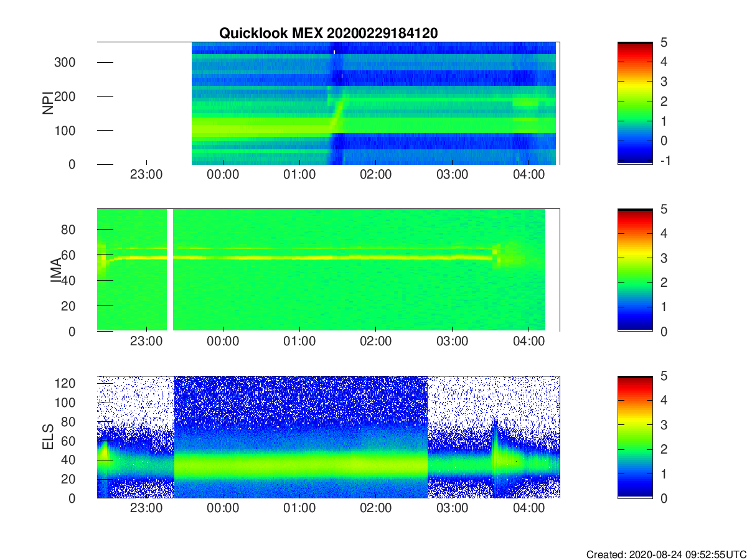Screen dimensions: 747x560
Task: Click the "2" label on ELS colorbar
Action: (663, 449)
